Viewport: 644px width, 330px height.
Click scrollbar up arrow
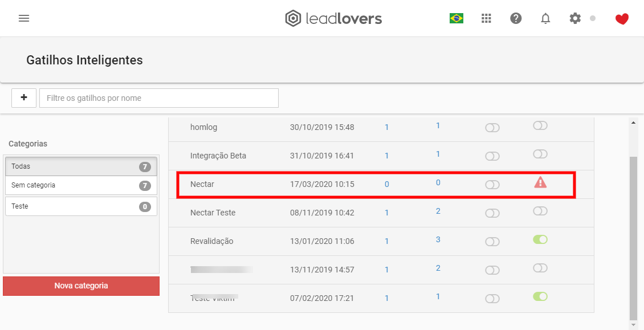click(633, 121)
